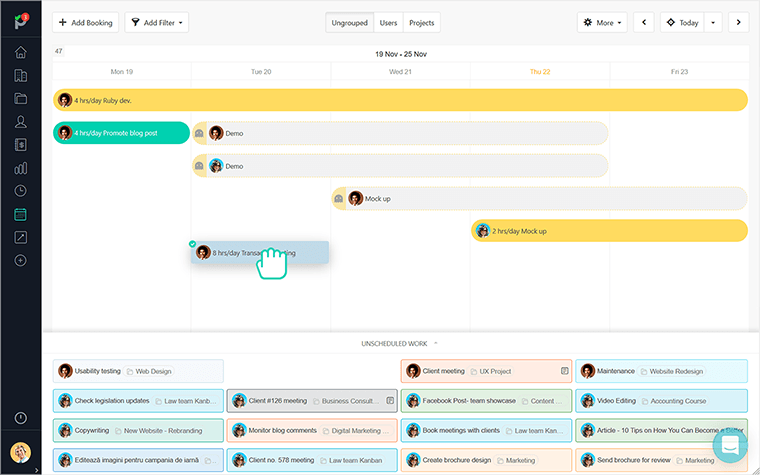This screenshot has height=475, width=760.
Task: Expand the Add Filter dropdown
Action: pyautogui.click(x=156, y=22)
